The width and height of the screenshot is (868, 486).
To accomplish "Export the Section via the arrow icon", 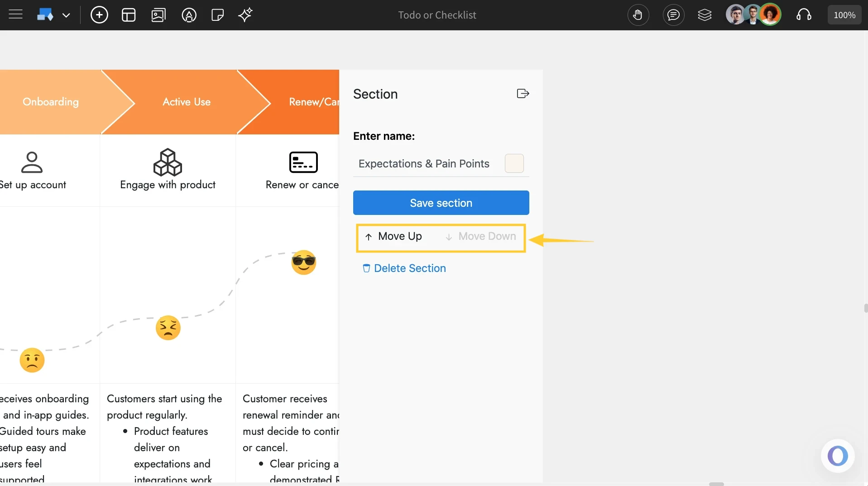I will point(522,93).
